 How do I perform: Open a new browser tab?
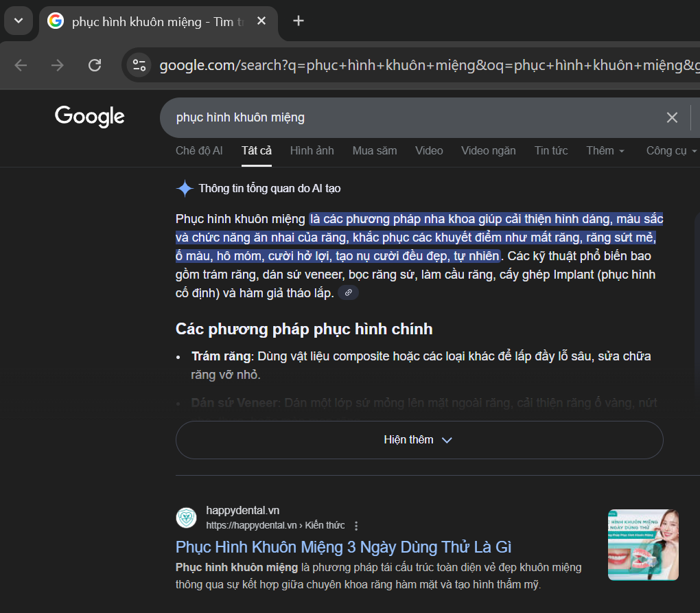[299, 21]
